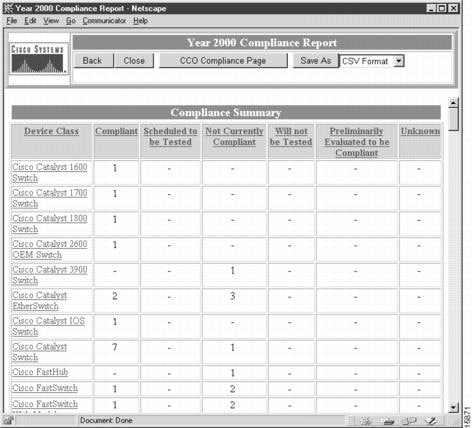Open Cisco Catalyst EtherSwitch link

pyautogui.click(x=40, y=300)
